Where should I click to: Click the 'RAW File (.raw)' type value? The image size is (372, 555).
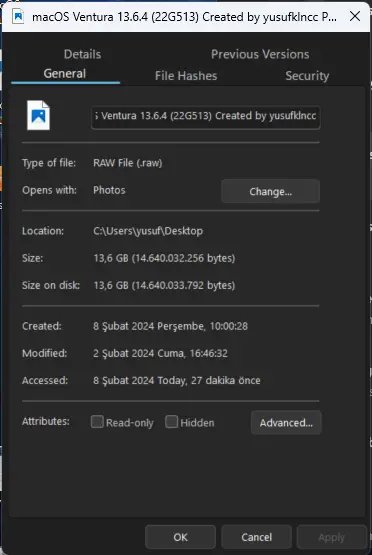[x=128, y=163]
